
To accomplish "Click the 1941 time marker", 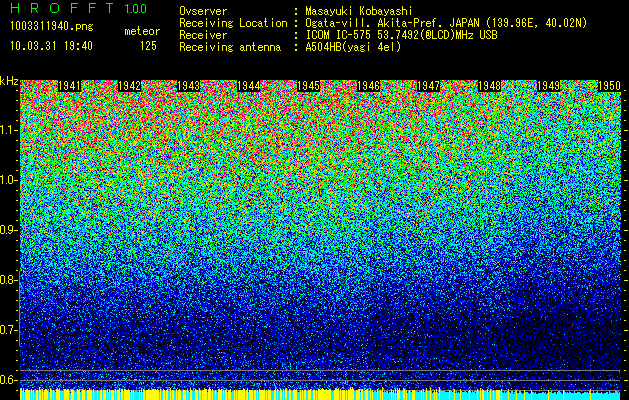I will click(x=69, y=86).
